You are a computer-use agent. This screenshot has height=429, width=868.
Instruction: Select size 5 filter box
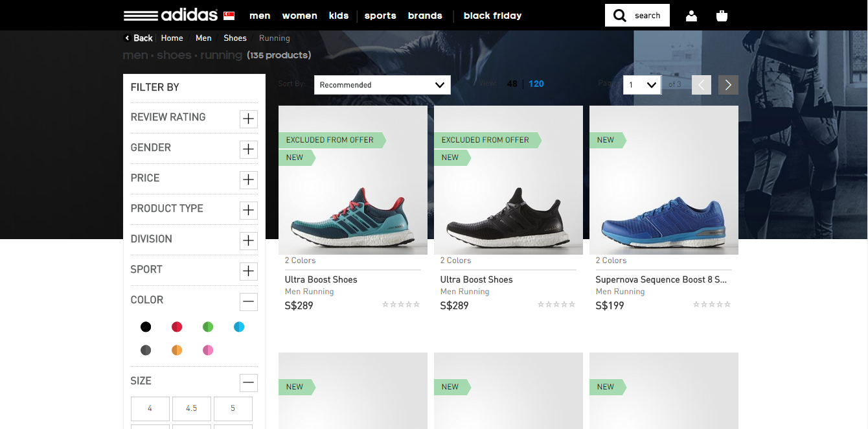233,409
